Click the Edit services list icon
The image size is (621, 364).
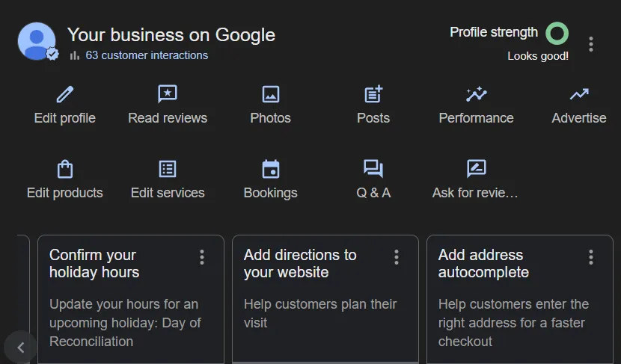pos(168,169)
